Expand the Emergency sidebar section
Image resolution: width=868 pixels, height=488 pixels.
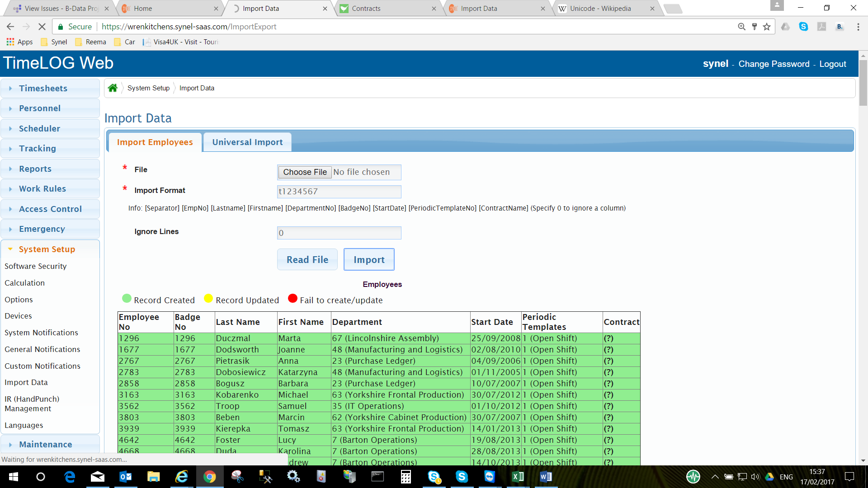tap(50, 229)
